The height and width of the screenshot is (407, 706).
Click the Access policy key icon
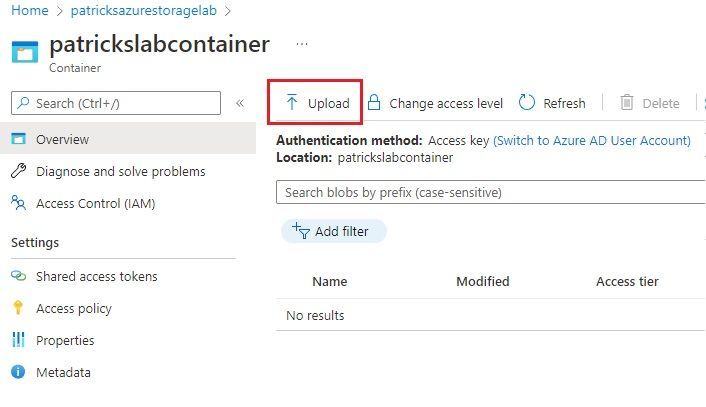click(x=18, y=308)
